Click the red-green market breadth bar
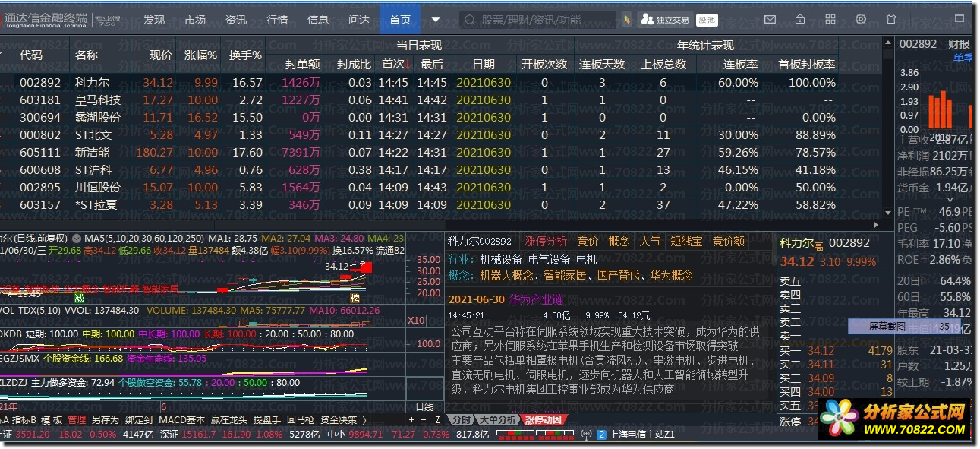Viewport: 980px width, 449px height. 534,435
